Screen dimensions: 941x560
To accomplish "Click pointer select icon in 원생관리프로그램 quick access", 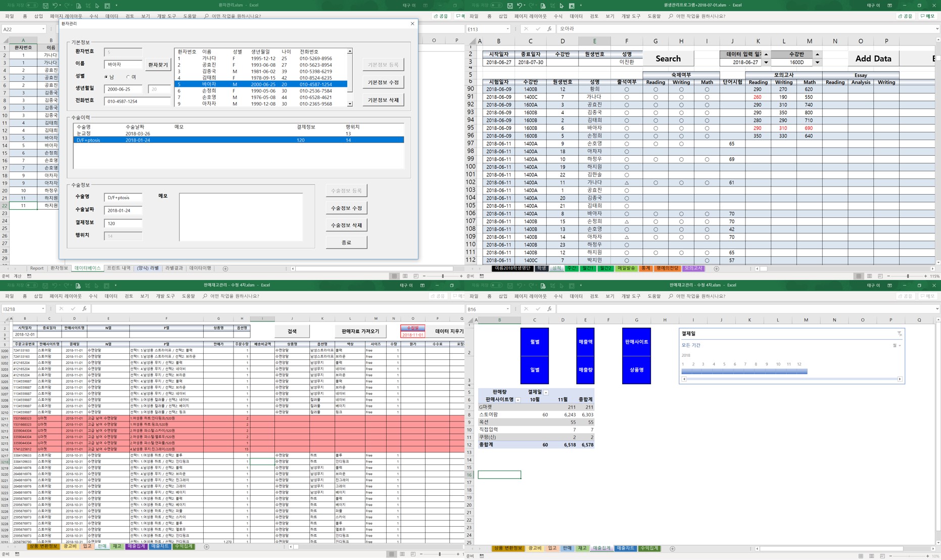I will point(561,6).
